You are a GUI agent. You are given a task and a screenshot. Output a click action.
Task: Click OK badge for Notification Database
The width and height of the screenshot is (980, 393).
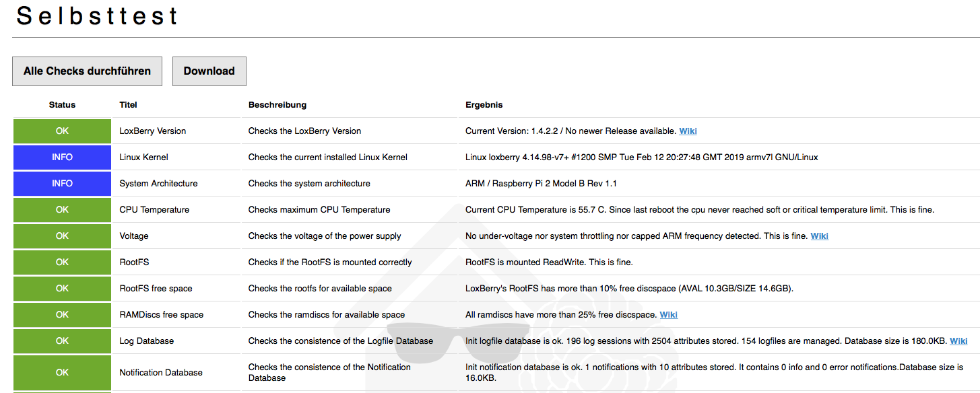click(62, 373)
